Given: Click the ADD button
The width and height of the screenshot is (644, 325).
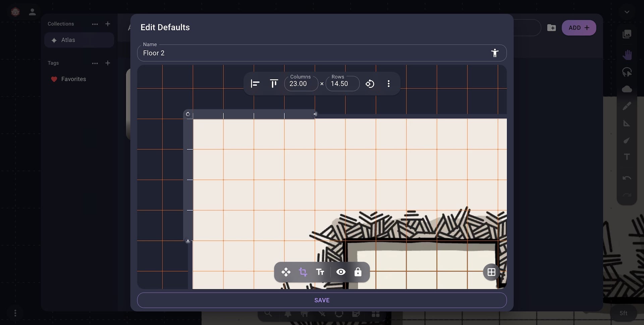Looking at the screenshot, I should (579, 28).
